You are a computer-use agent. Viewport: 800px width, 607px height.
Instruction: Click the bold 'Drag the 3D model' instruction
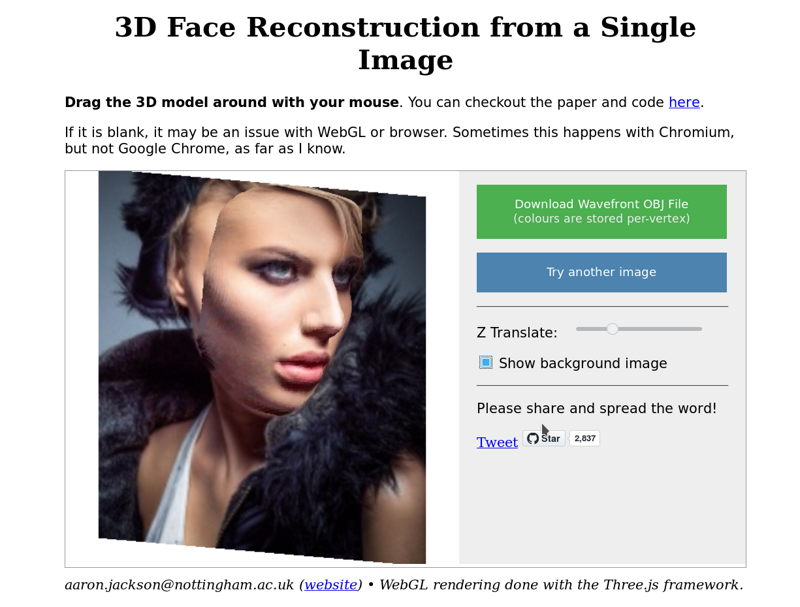coord(232,103)
